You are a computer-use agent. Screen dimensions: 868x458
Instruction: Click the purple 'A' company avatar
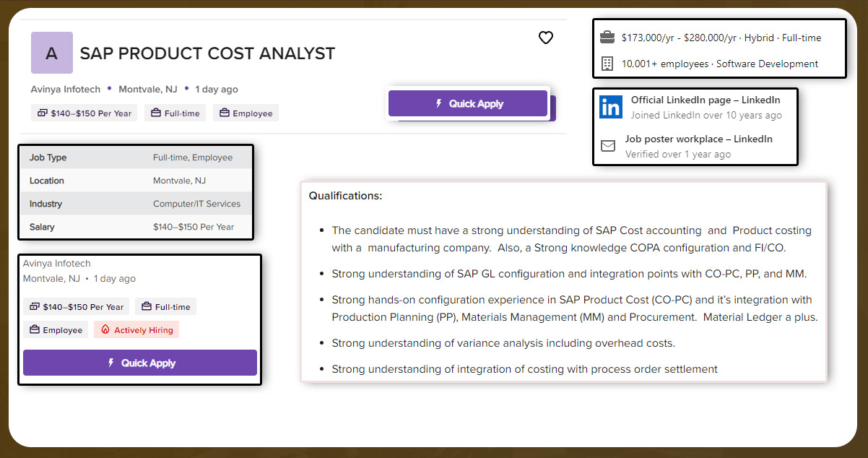(52, 53)
